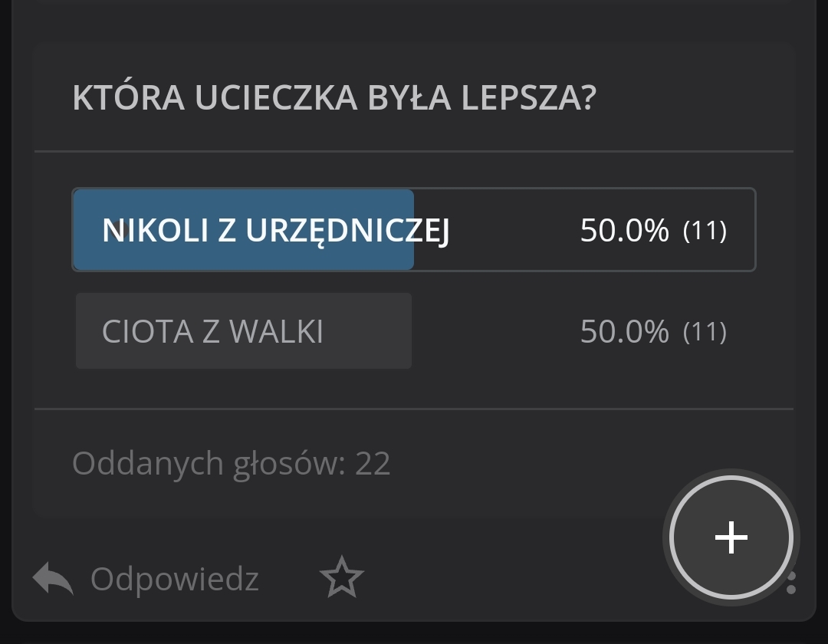The height and width of the screenshot is (644, 828).
Task: Click the word URZĘDNICZEJ in first option
Action: (x=347, y=230)
